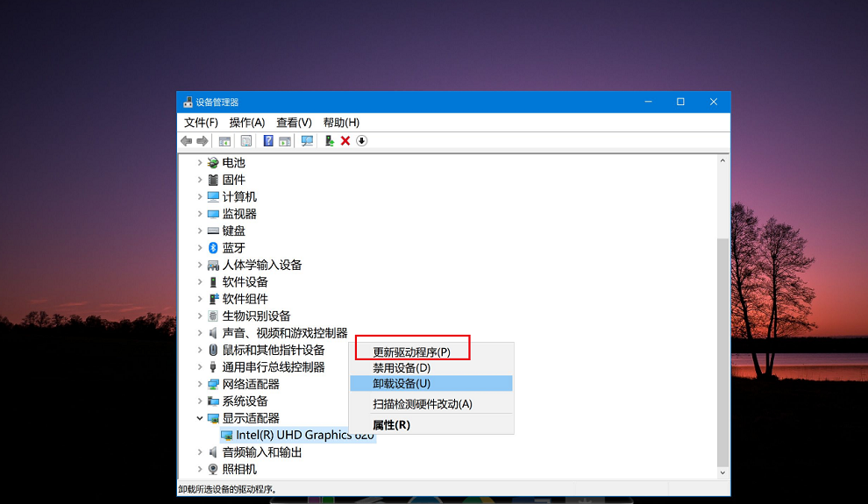Click the battery icon next to 电池
868x504 pixels.
[213, 163]
